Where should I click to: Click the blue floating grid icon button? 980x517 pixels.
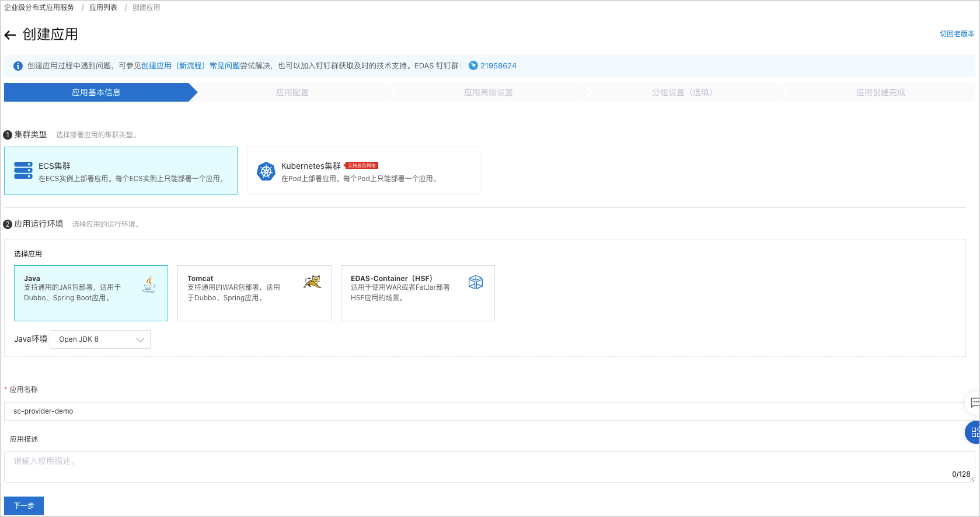tap(973, 432)
